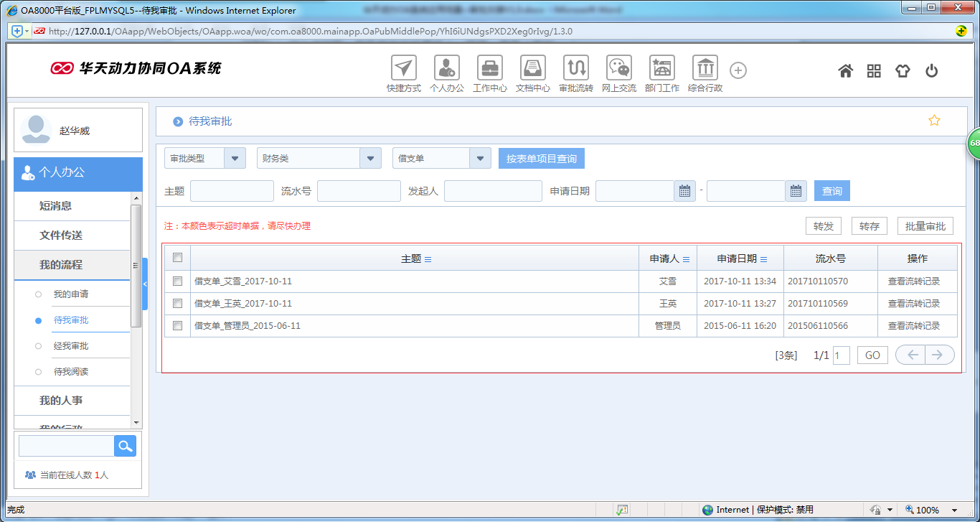This screenshot has height=522, width=980.
Task: Open 经我审批 in the sidebar menu
Action: click(x=71, y=346)
